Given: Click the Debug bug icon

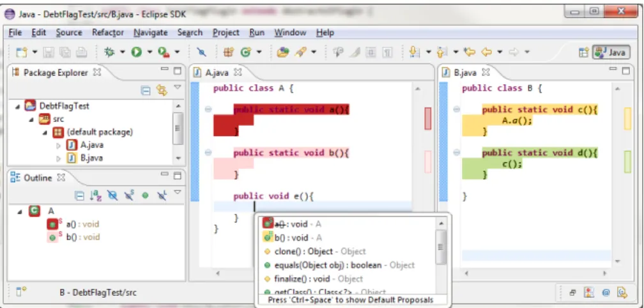Looking at the screenshot, I should coord(109,52).
